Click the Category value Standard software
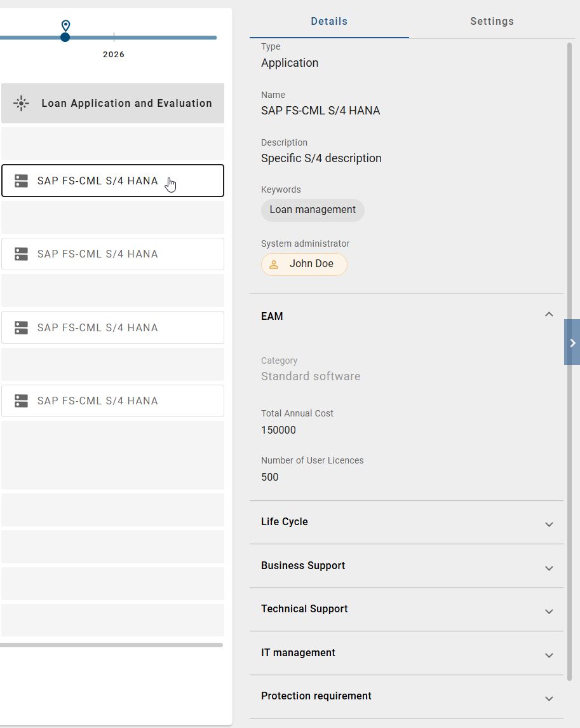The image size is (580, 728). (311, 376)
